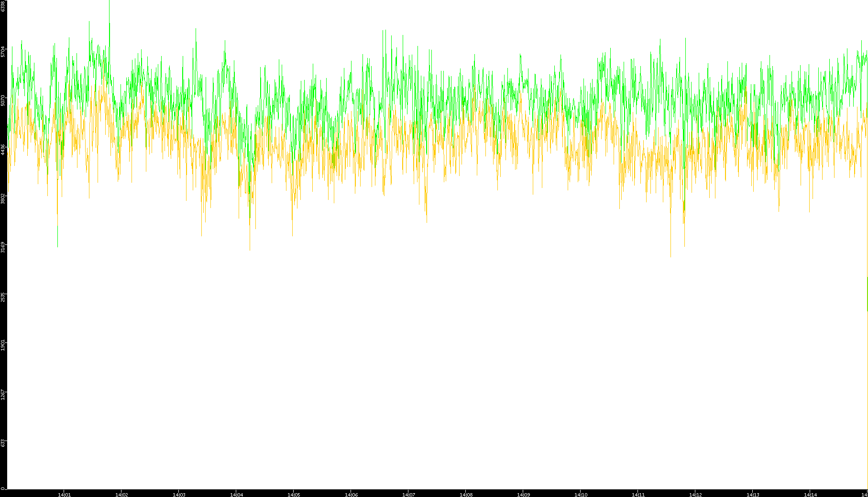Click the 14:08 time axis tick

coord(466,495)
